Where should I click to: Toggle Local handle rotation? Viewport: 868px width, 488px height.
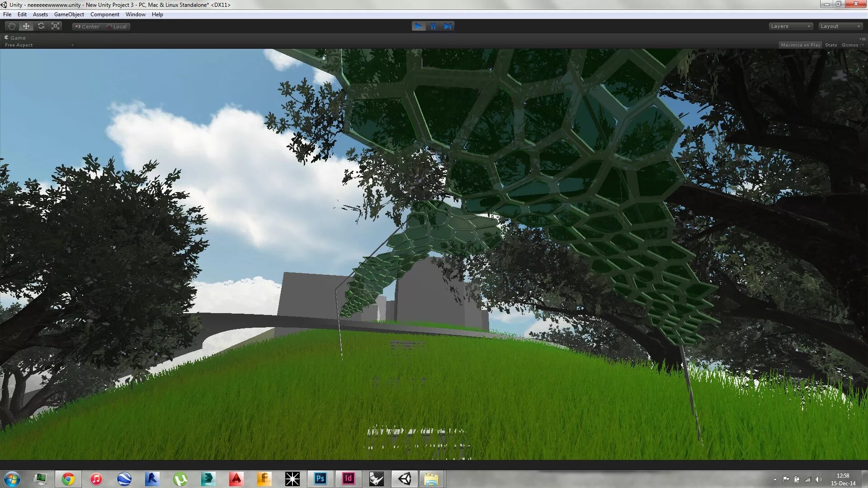click(117, 27)
